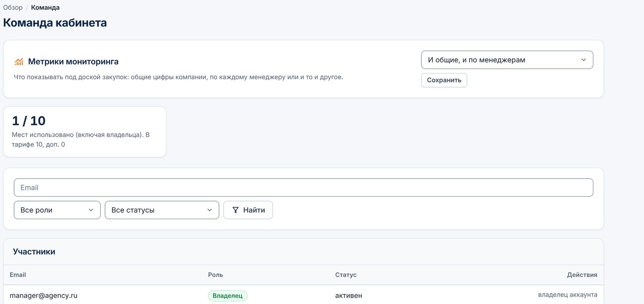Click the 'Метрики мониторинга' heading
Image resolution: width=644 pixels, height=304 pixels.
point(73,62)
